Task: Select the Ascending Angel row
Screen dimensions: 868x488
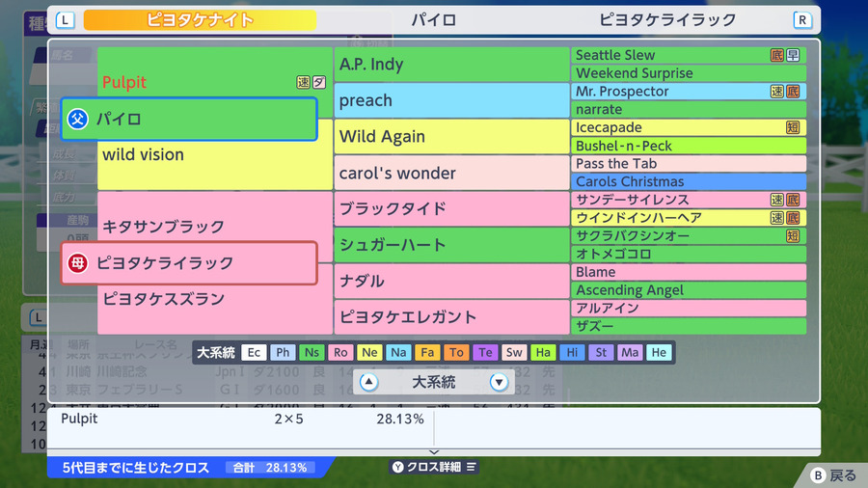Action: point(689,290)
